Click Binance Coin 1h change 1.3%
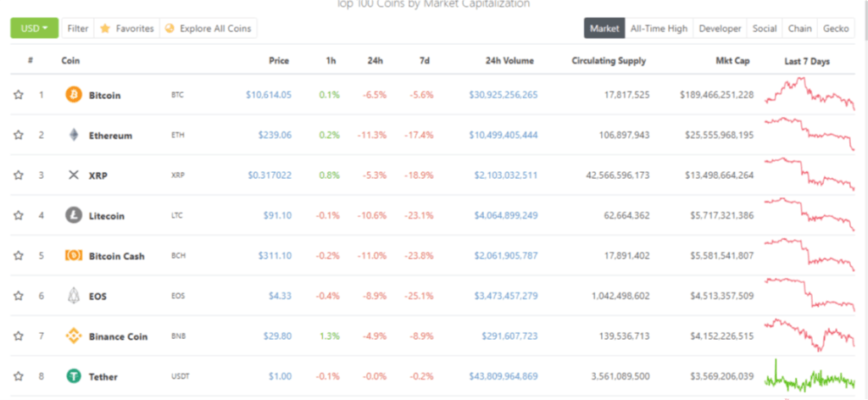This screenshot has height=400, width=868. [x=330, y=336]
